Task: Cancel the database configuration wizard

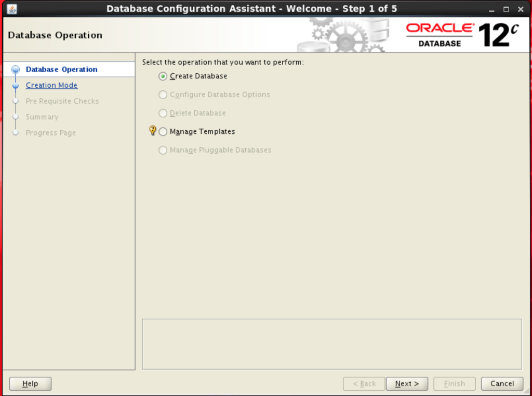Action: [x=502, y=384]
